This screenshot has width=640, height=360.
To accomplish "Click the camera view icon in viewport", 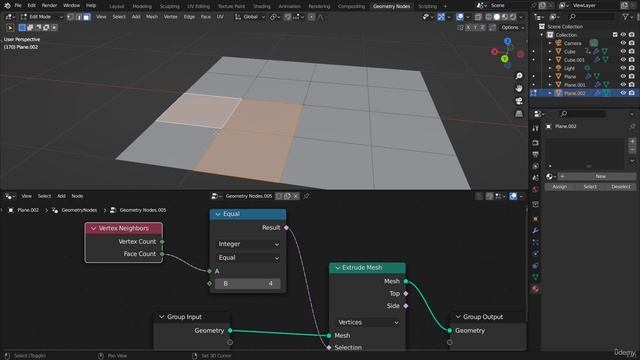I will pos(519,101).
